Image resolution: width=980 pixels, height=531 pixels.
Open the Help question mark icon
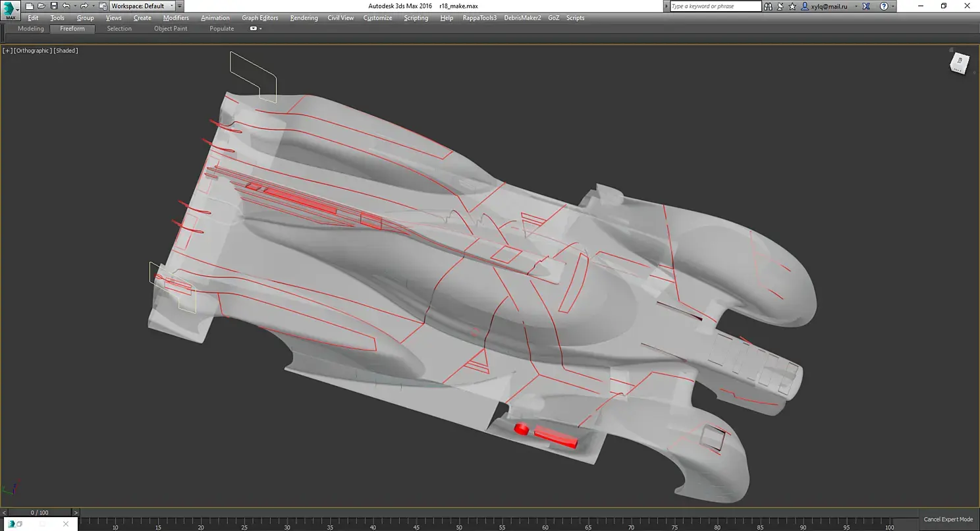pos(885,6)
